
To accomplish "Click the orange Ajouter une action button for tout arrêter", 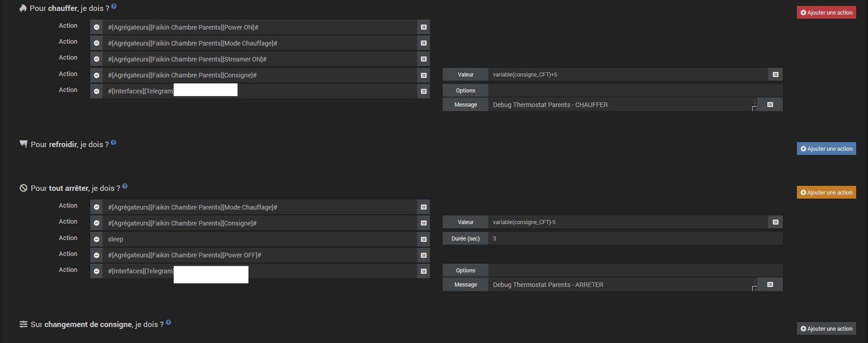I will pyautogui.click(x=826, y=193).
